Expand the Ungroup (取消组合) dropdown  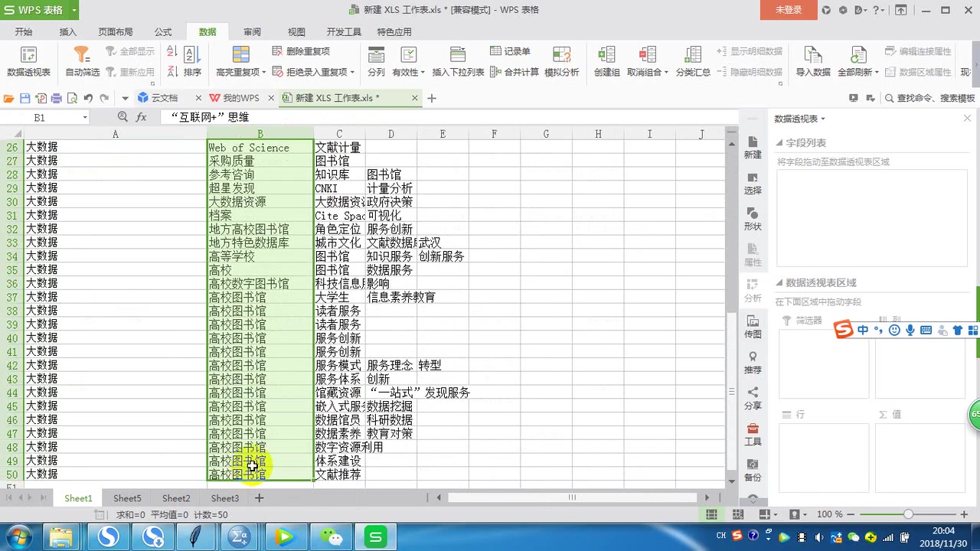click(666, 73)
